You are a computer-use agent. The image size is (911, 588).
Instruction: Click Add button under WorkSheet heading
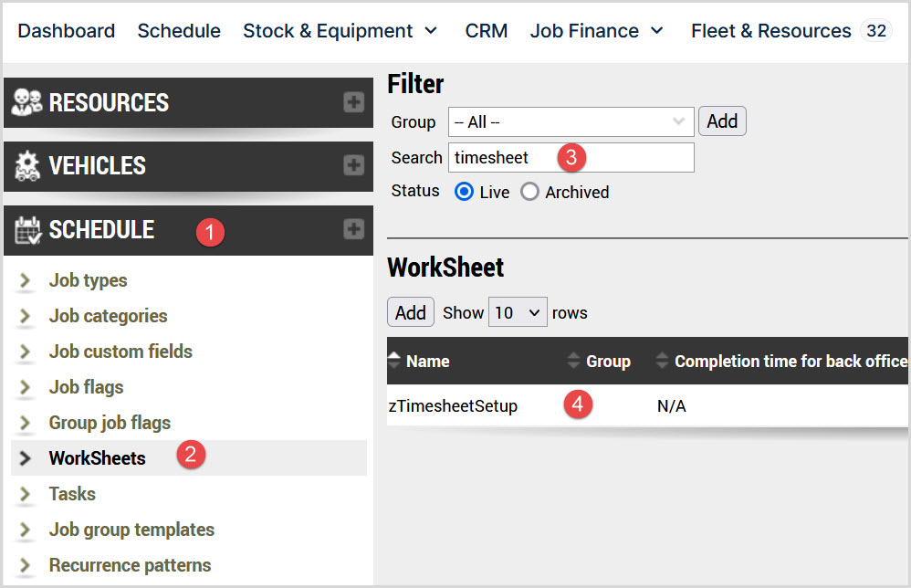click(410, 312)
